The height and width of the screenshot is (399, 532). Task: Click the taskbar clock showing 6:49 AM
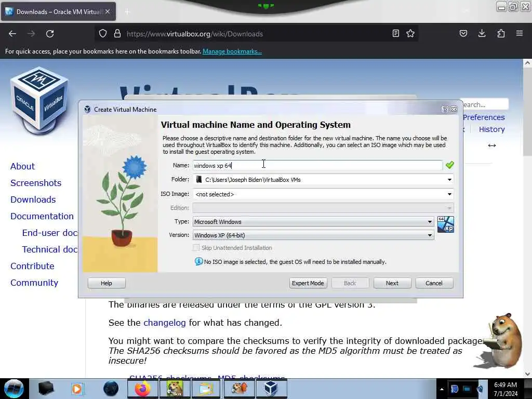tap(506, 389)
